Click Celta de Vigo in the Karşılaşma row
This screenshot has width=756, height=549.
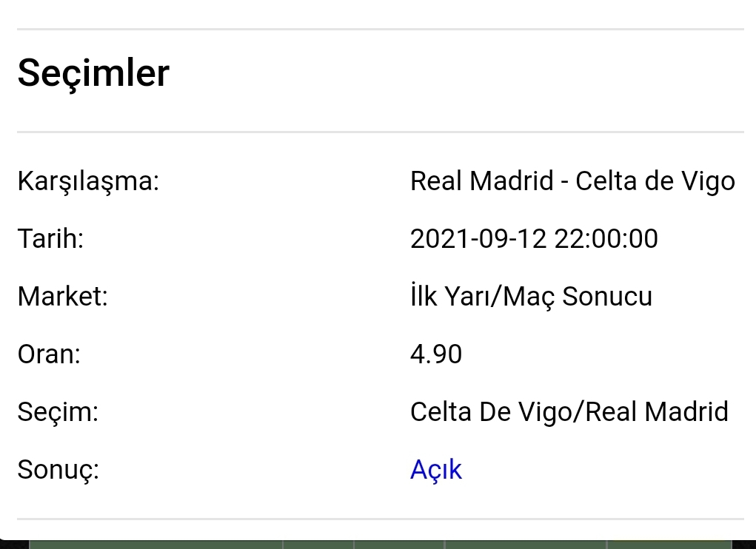tap(655, 182)
